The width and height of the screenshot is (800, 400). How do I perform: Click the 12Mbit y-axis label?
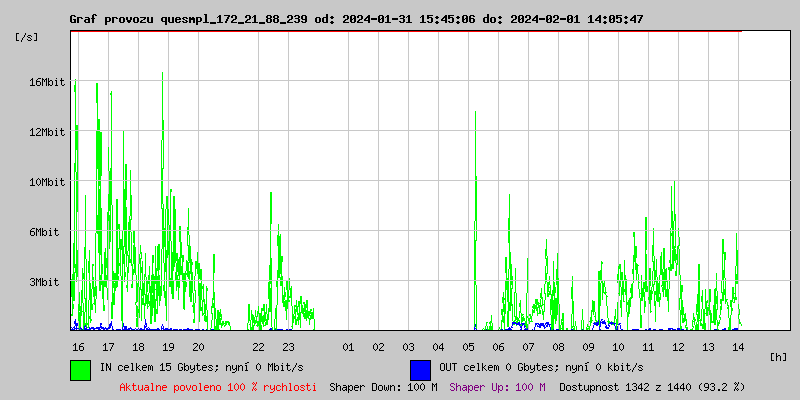pyautogui.click(x=47, y=132)
